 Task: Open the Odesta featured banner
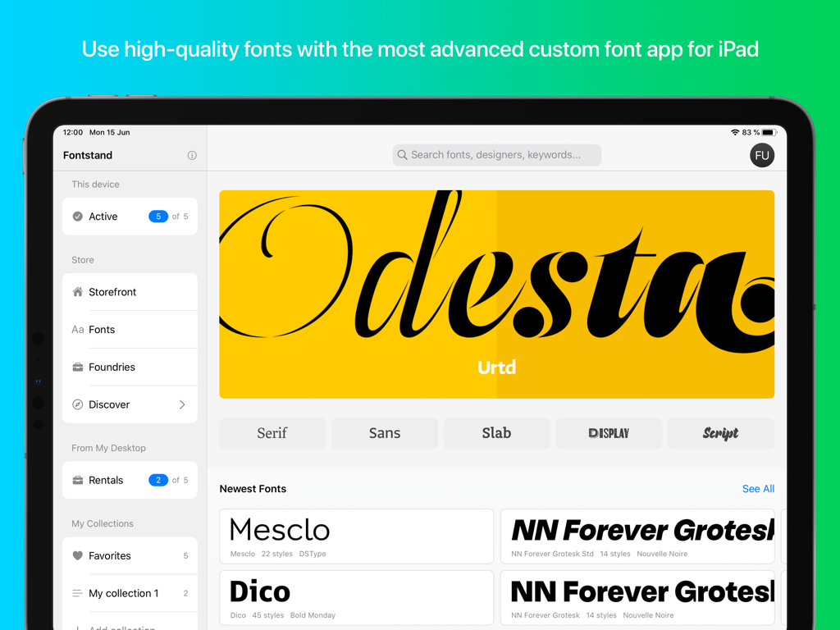point(496,294)
